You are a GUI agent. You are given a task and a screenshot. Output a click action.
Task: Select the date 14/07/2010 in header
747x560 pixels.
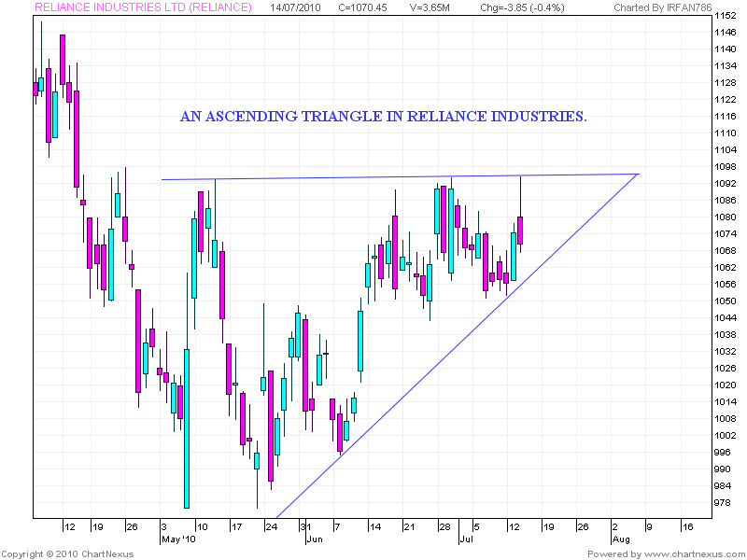pos(295,7)
